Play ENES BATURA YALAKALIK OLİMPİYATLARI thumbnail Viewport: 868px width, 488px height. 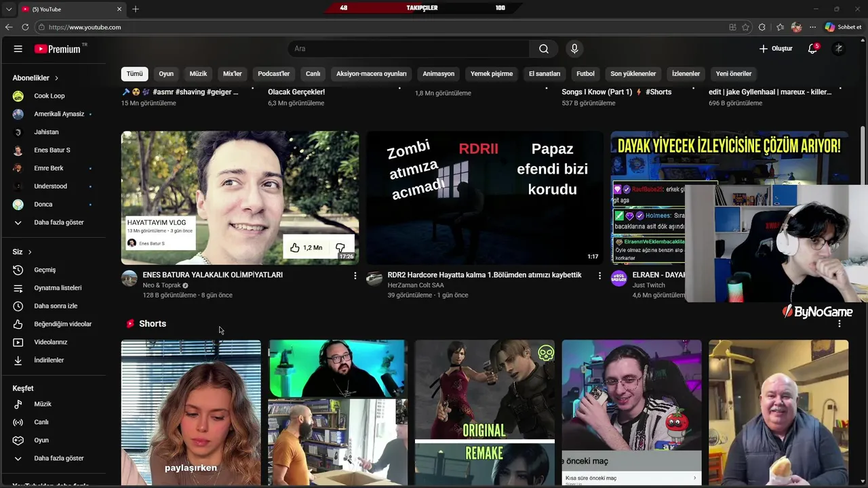(240, 198)
